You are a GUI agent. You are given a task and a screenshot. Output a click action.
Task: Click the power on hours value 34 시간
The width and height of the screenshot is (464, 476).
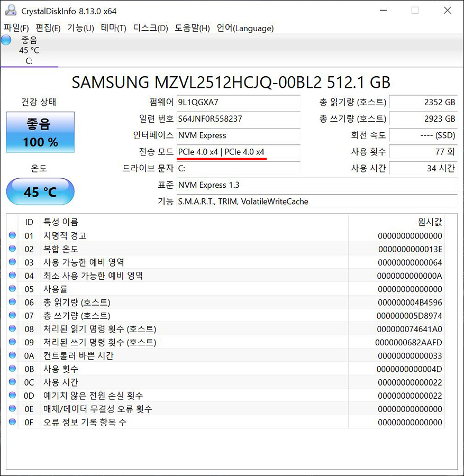click(x=423, y=168)
